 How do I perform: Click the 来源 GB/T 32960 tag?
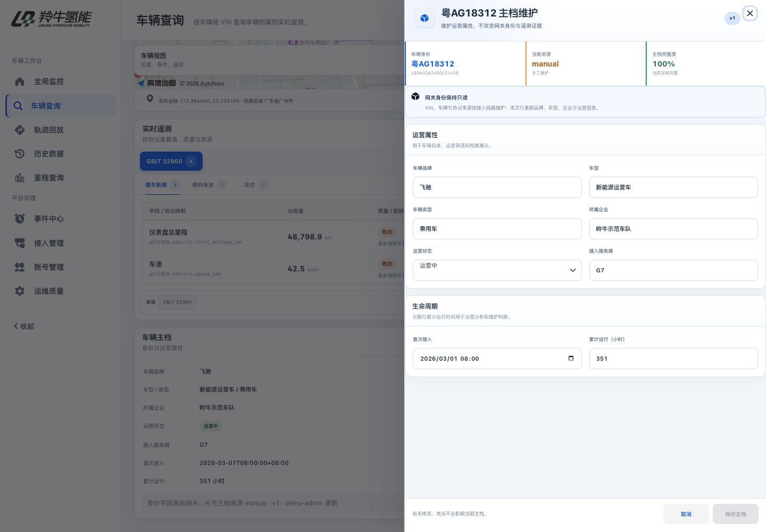(177, 302)
